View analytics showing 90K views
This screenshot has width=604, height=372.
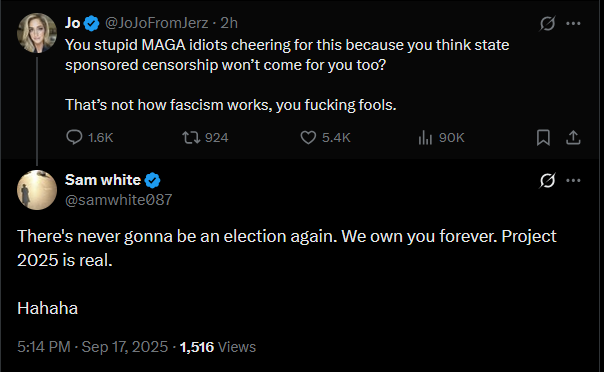click(x=441, y=137)
